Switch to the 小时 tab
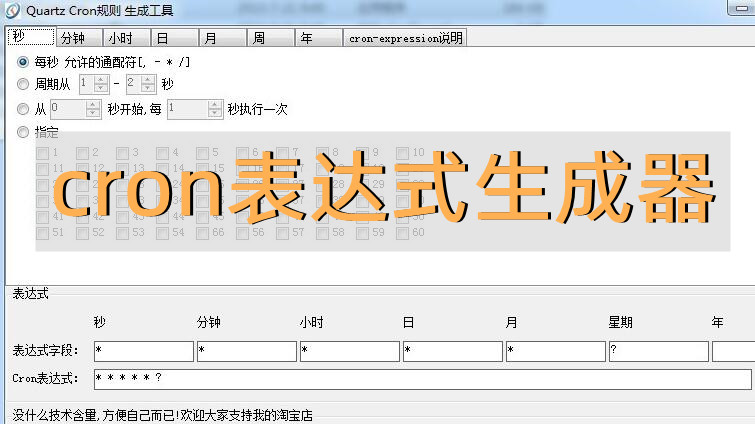 127,38
